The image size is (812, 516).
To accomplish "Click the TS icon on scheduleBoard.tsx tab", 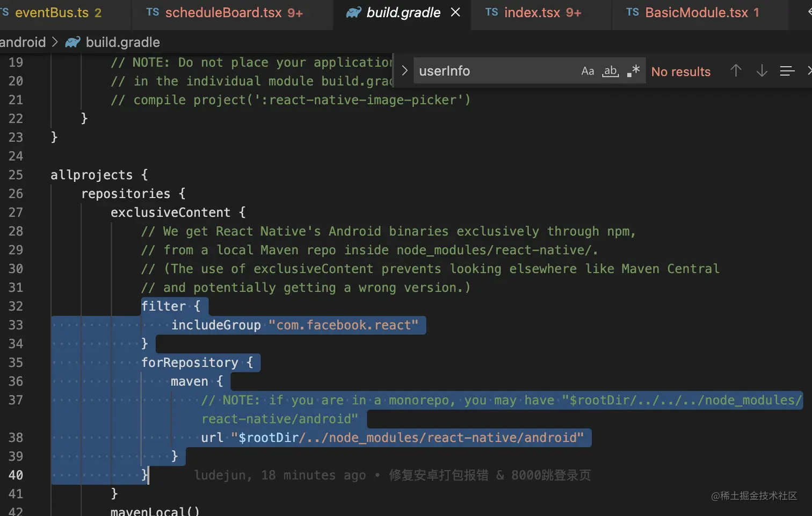I will tap(153, 12).
